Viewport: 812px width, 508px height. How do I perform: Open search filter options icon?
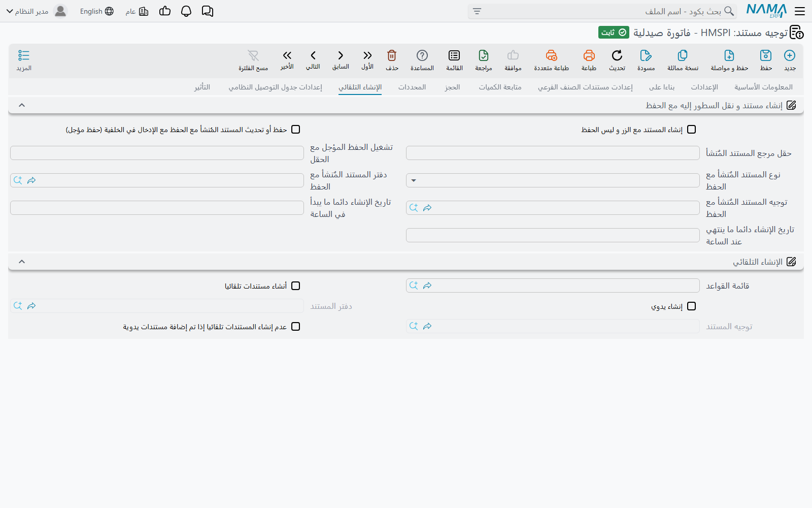[477, 11]
